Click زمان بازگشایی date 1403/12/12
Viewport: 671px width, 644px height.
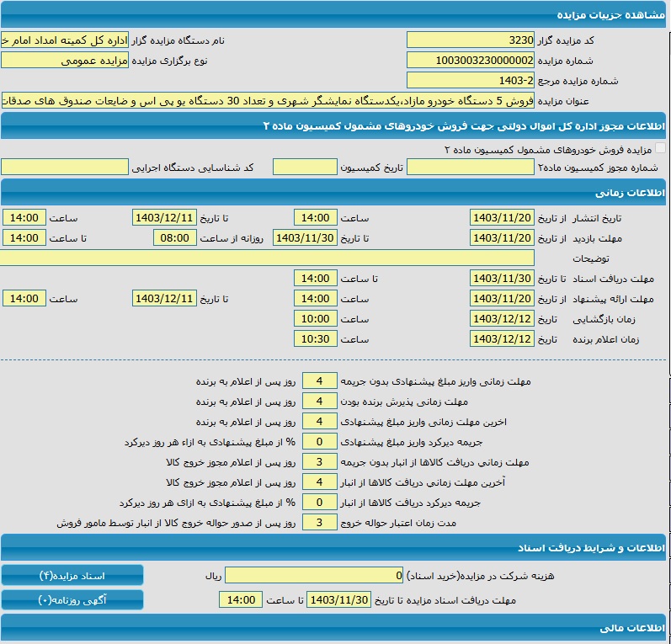[x=502, y=318]
